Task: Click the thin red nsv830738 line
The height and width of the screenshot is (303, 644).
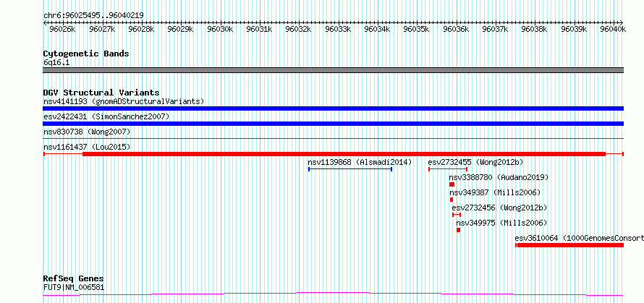Action: click(x=333, y=139)
